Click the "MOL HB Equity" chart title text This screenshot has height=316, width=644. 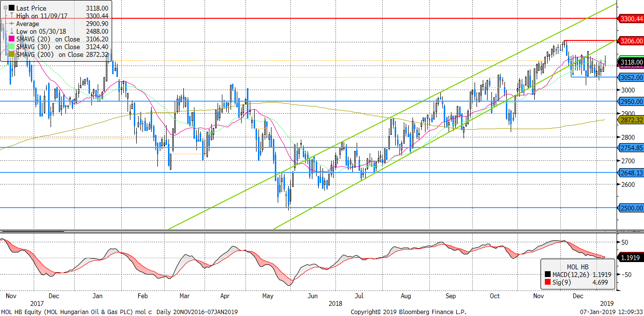pyautogui.click(x=22, y=312)
